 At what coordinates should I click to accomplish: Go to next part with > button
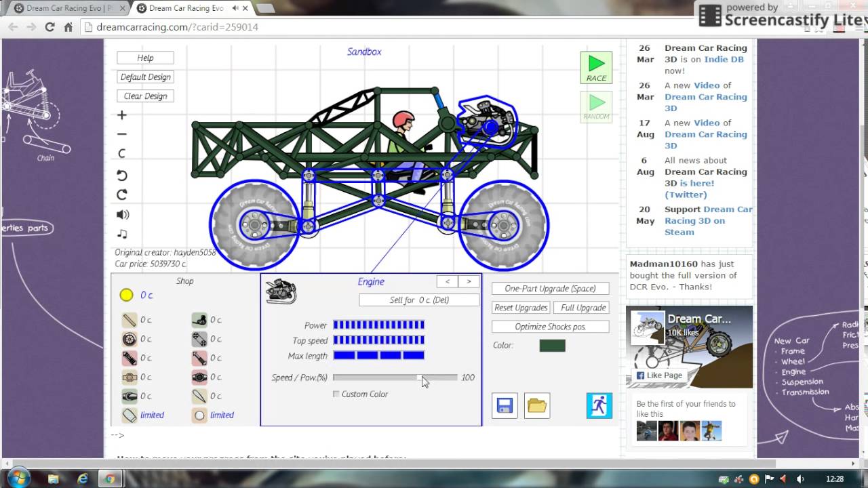(x=469, y=281)
